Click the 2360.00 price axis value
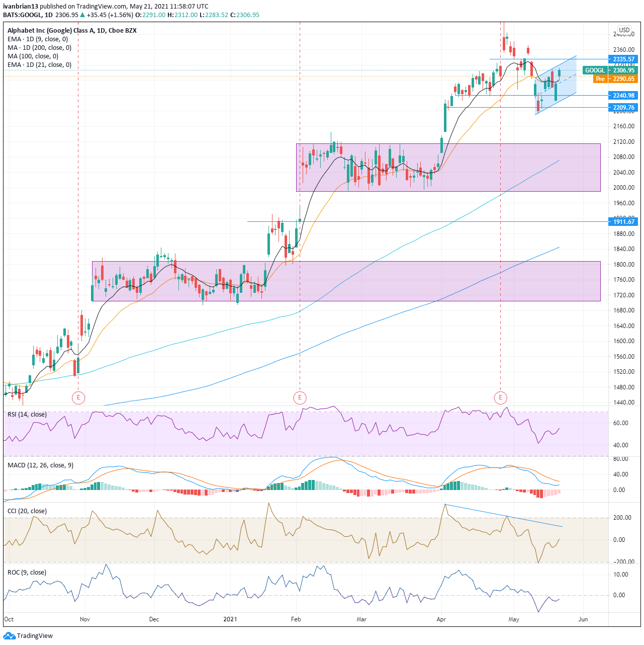The width and height of the screenshot is (644, 645). click(624, 50)
